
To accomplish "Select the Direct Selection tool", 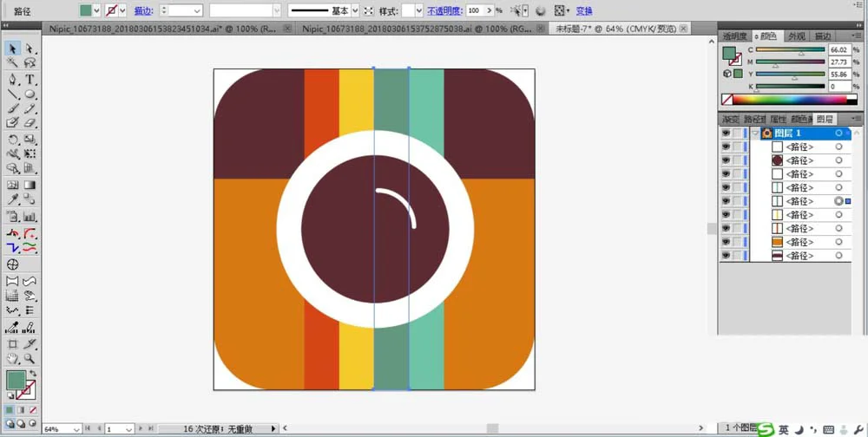I will click(x=30, y=49).
